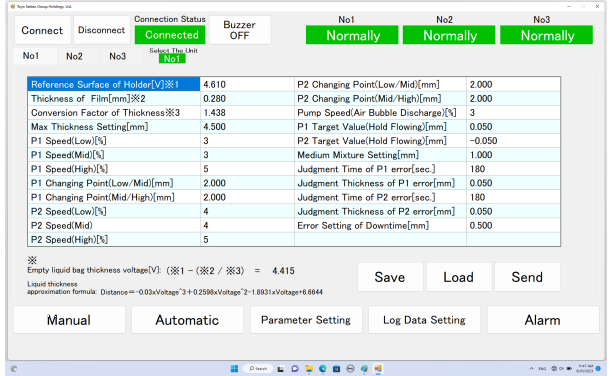Viewport: 612px width, 376px height.
Task: Open the notification center badge
Action: 598,369
